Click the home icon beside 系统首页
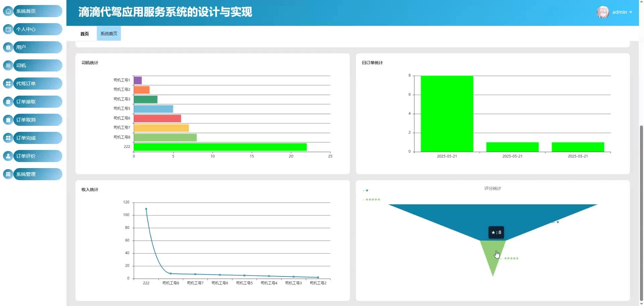The image size is (644, 306). (x=8, y=11)
